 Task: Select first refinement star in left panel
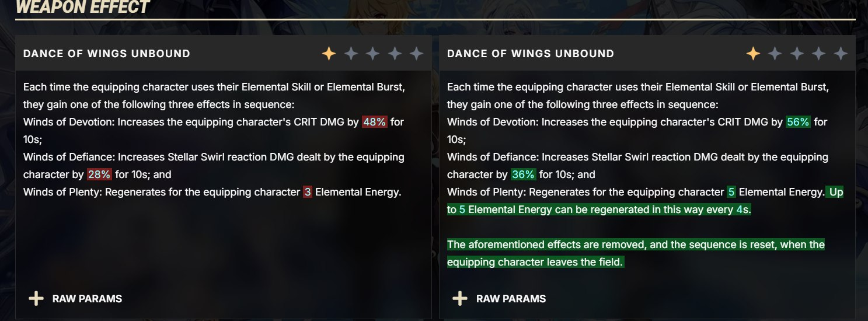coord(329,54)
